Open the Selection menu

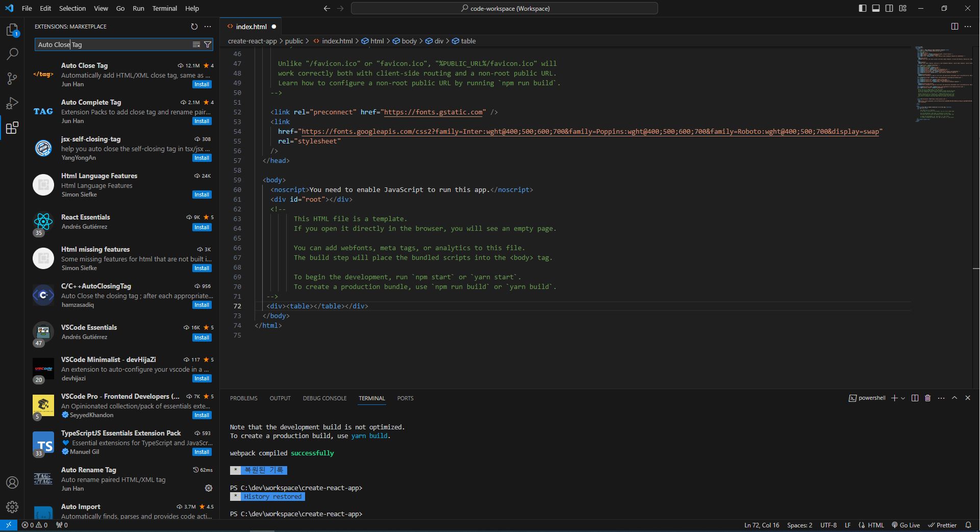click(72, 8)
